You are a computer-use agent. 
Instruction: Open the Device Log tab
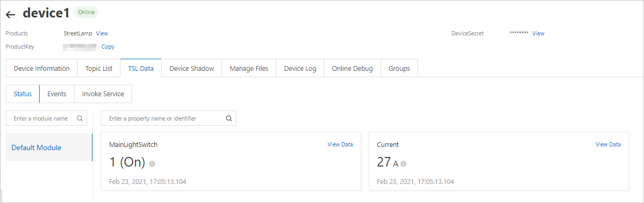click(x=300, y=68)
